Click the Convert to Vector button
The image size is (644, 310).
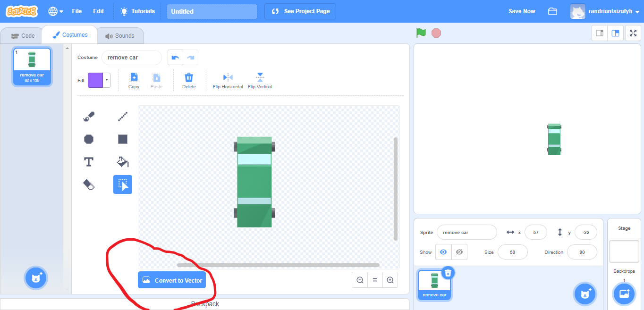[172, 280]
